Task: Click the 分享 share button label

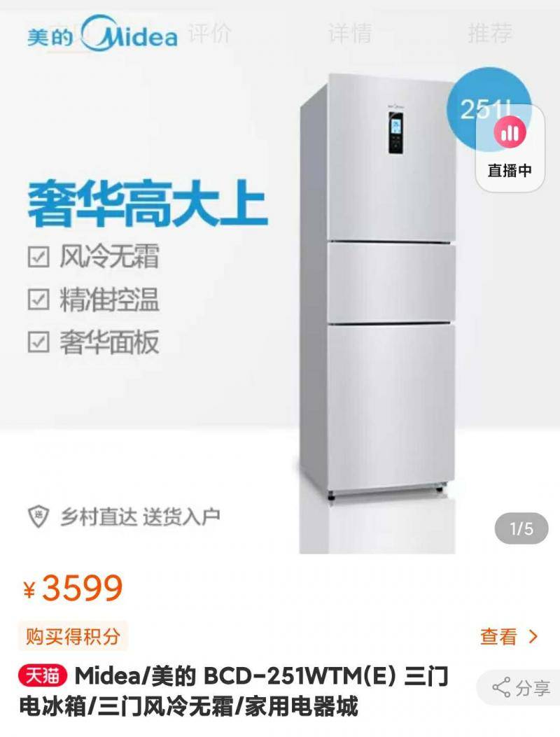Action: 533,688
